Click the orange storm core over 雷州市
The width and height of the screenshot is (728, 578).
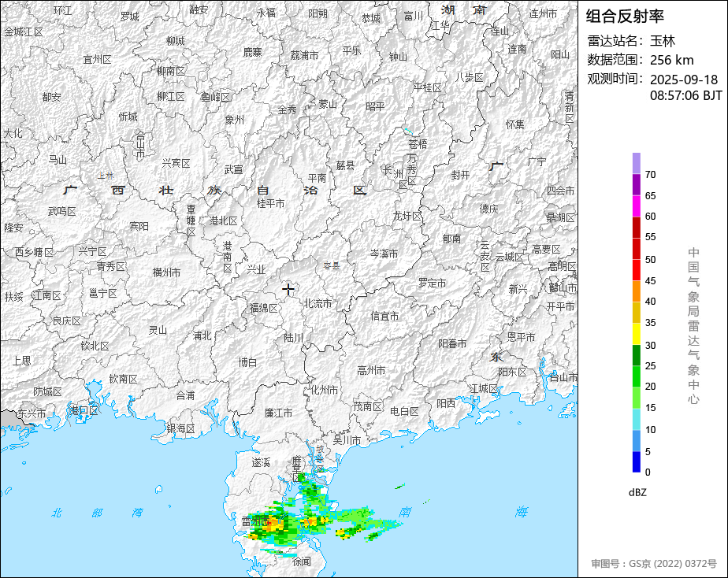pyautogui.click(x=274, y=524)
